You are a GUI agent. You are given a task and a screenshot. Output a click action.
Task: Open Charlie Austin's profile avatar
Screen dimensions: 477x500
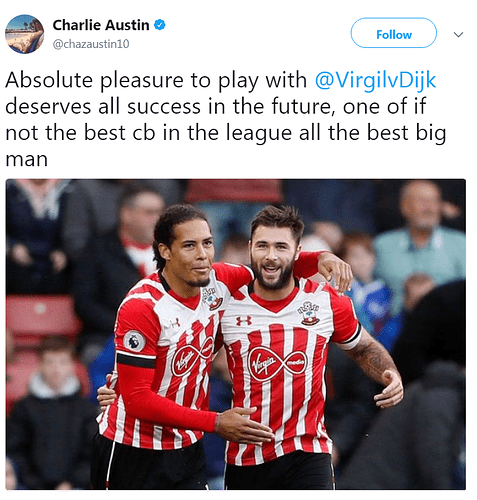24,34
